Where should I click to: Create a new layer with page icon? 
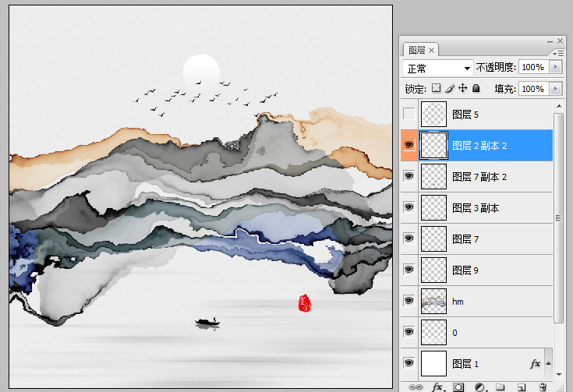click(522, 387)
